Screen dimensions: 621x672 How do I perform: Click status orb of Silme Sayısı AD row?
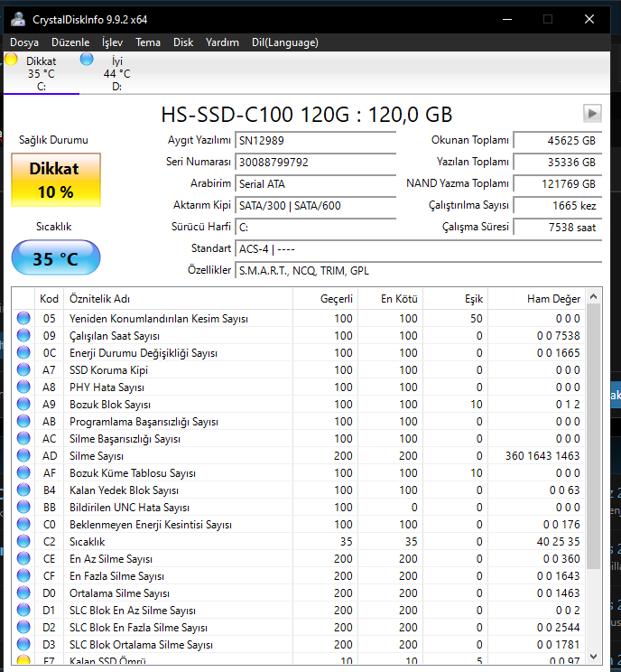[23, 455]
